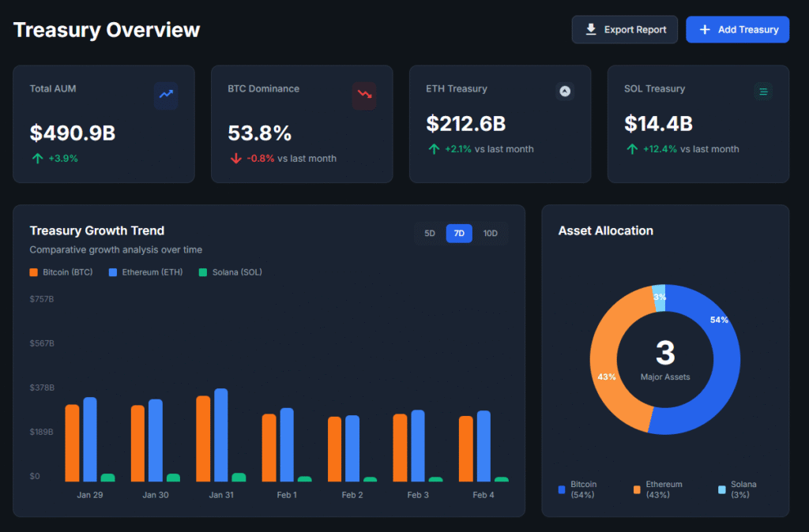Viewport: 809px width, 532px height.
Task: Click the plus icon in Add Treasury
Action: click(705, 29)
